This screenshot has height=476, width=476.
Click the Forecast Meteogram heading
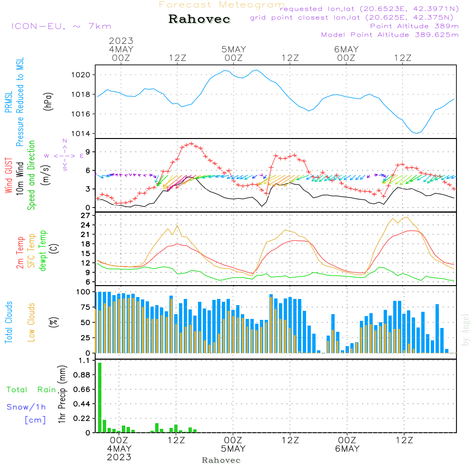click(222, 5)
